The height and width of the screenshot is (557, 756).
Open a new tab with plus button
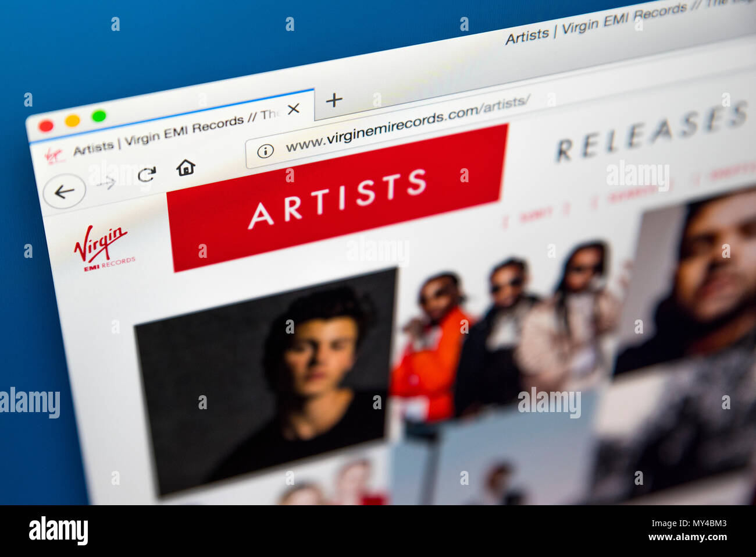coord(334,100)
